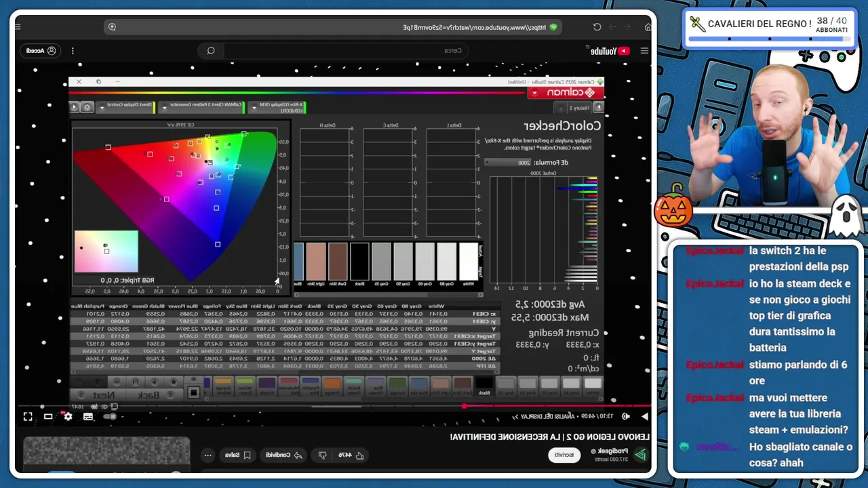
Task: Click the Dark Skin swatch in Actual/Target comparison
Action: pyautogui.click(x=338, y=261)
